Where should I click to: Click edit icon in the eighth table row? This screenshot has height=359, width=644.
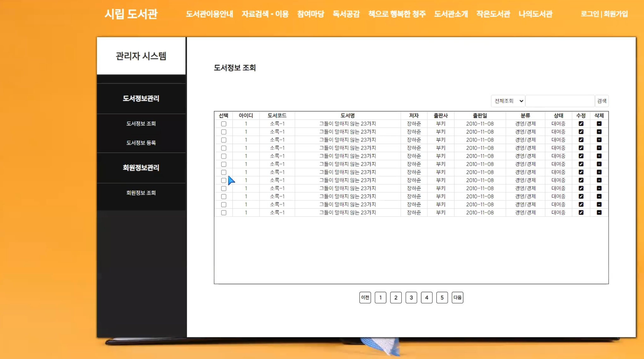click(x=581, y=180)
